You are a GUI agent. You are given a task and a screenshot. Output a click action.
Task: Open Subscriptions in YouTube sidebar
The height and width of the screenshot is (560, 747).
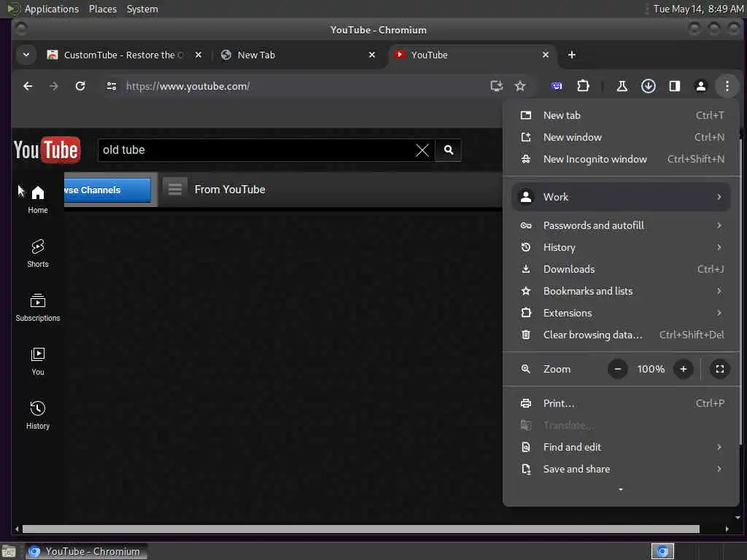point(38,308)
